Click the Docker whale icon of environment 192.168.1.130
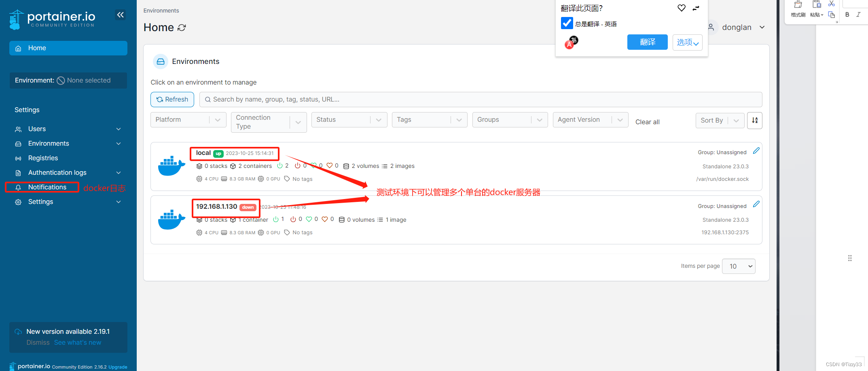This screenshot has height=371, width=868. (x=171, y=220)
